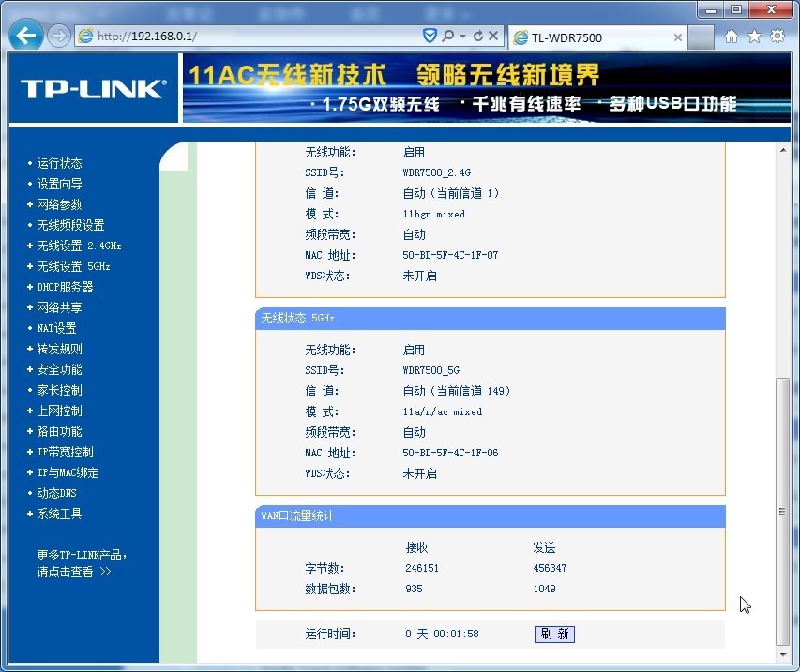Close the TL-WDR7500 tab
The image size is (800, 672).
pyautogui.click(x=677, y=37)
